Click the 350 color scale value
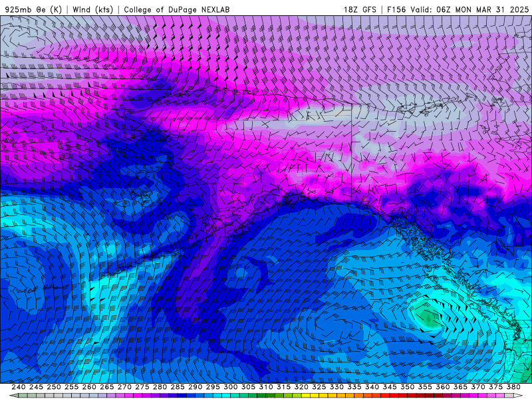 pos(408,387)
